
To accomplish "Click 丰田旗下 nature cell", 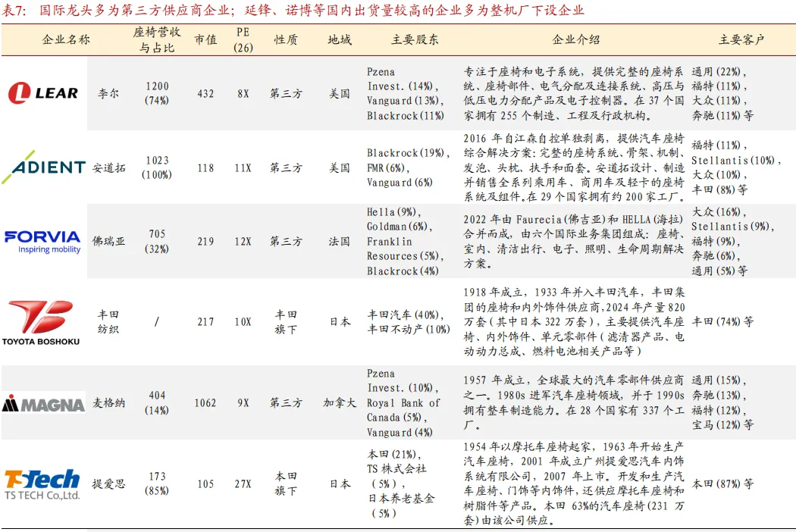I will point(286,322).
